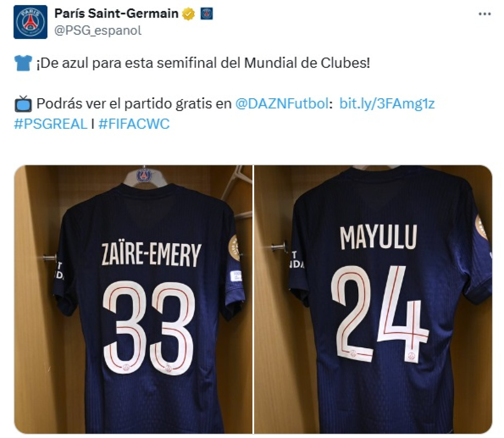Click the gold verified badge
The height and width of the screenshot is (438, 504).
189,14
